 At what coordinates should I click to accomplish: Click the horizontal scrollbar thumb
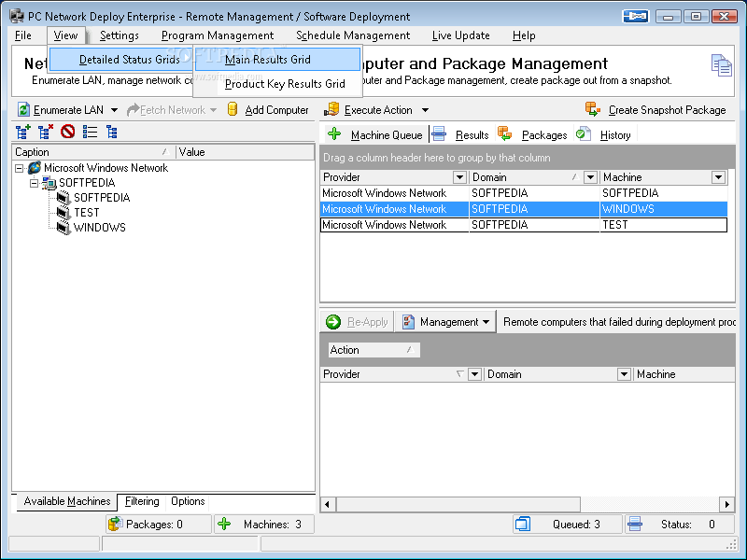[x=458, y=504]
